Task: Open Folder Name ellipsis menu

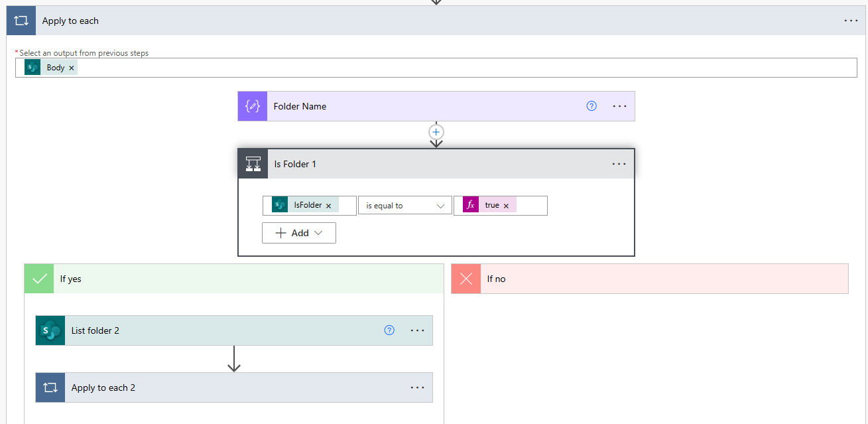Action: [x=619, y=106]
